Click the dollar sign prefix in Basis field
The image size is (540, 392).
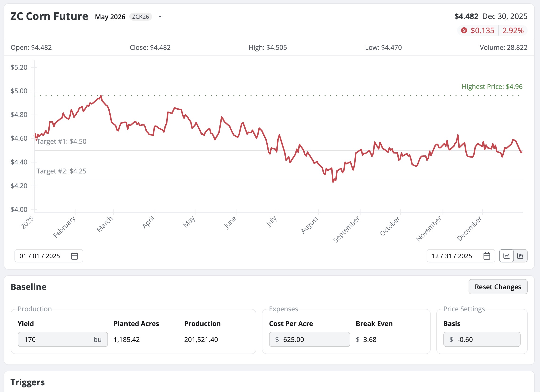click(x=452, y=339)
